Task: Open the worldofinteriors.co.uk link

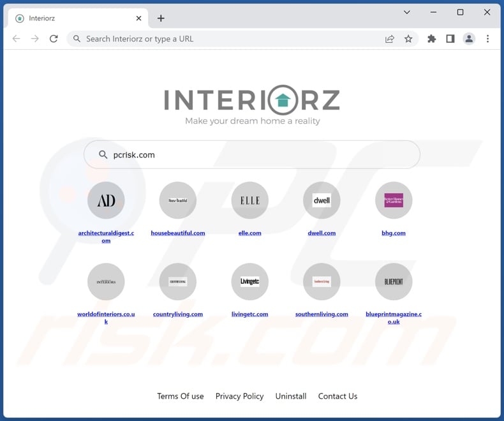Action: [106, 318]
